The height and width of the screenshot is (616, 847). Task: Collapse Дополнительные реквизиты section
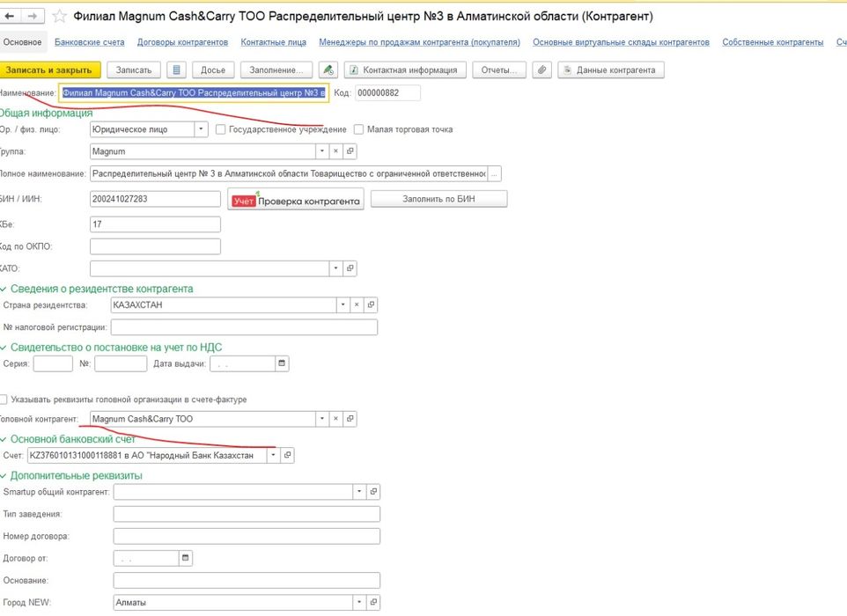click(x=4, y=476)
